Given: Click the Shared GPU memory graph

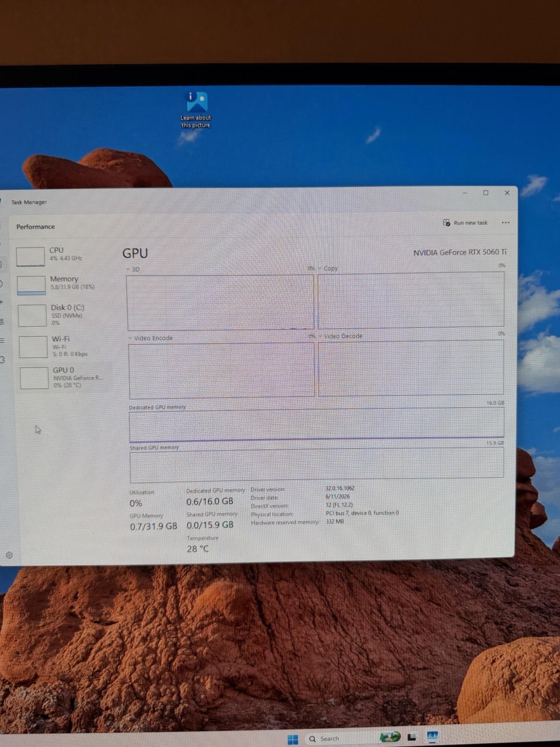Looking at the screenshot, I should 317,464.
